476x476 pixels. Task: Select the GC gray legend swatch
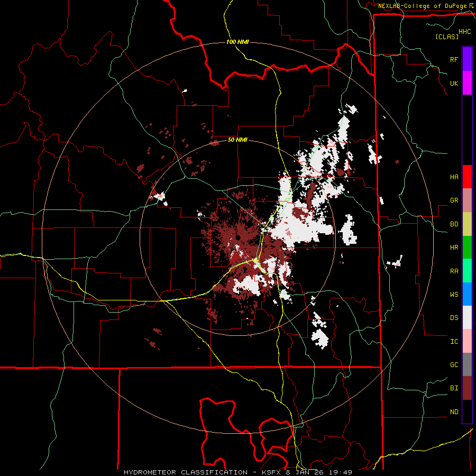pos(467,364)
